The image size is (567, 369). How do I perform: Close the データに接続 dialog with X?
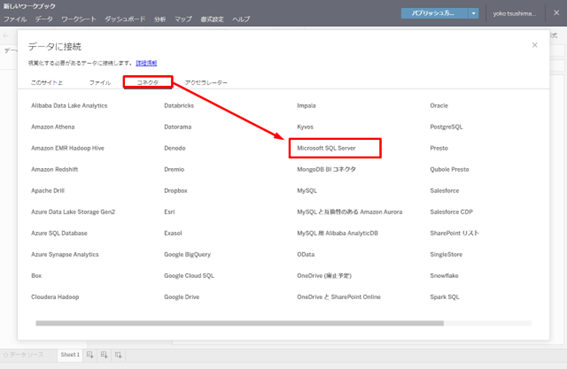point(534,45)
